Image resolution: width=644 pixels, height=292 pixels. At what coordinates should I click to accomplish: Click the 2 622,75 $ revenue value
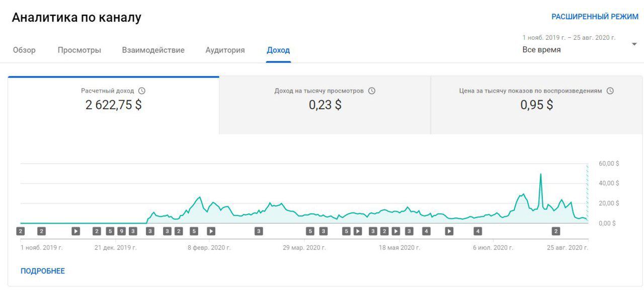pyautogui.click(x=114, y=105)
